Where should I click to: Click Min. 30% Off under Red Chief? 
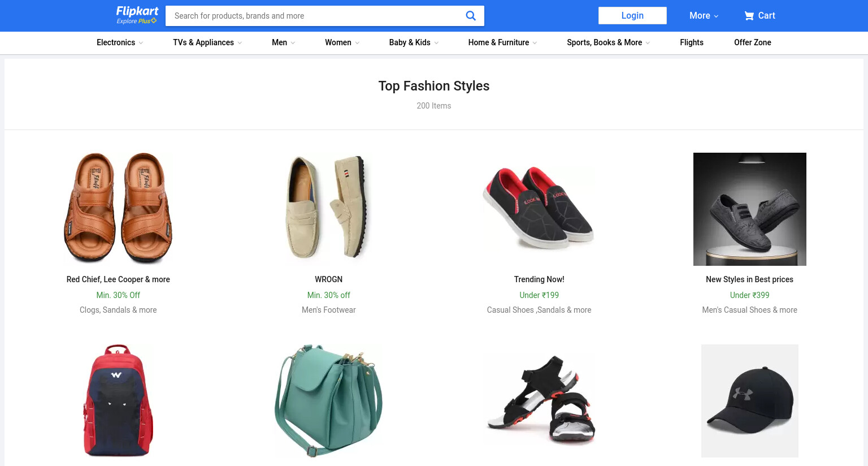tap(118, 295)
